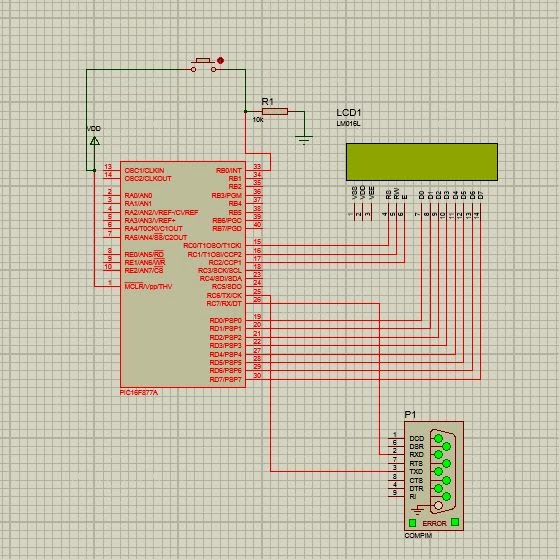Select the RB0/INT pin label

229,171
